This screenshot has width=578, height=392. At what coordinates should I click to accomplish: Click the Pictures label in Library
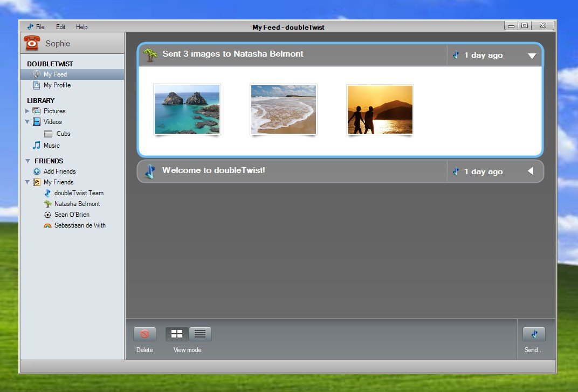coord(54,111)
